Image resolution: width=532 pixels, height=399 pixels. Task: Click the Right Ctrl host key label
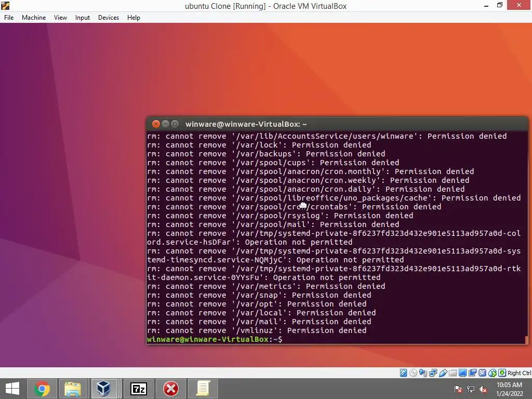coord(520,373)
